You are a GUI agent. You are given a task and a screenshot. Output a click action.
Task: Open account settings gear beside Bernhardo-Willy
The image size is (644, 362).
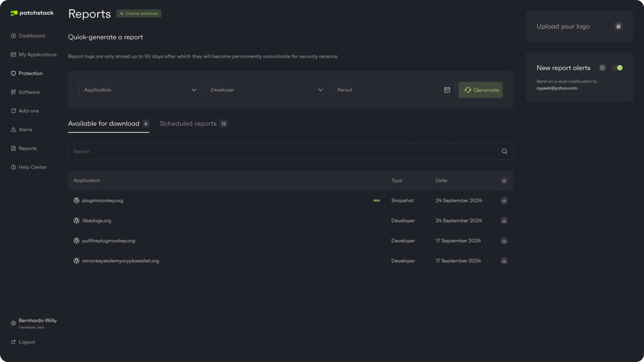tap(13, 323)
